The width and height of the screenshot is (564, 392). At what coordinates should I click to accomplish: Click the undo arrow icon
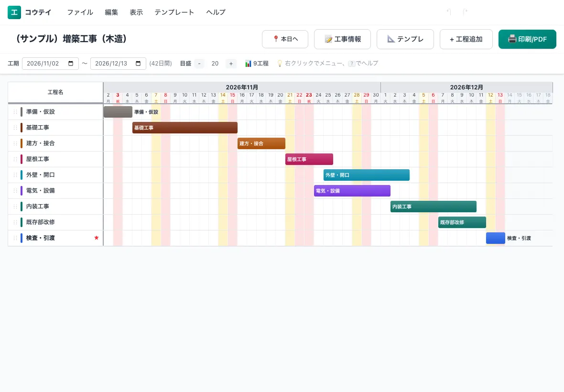[449, 12]
